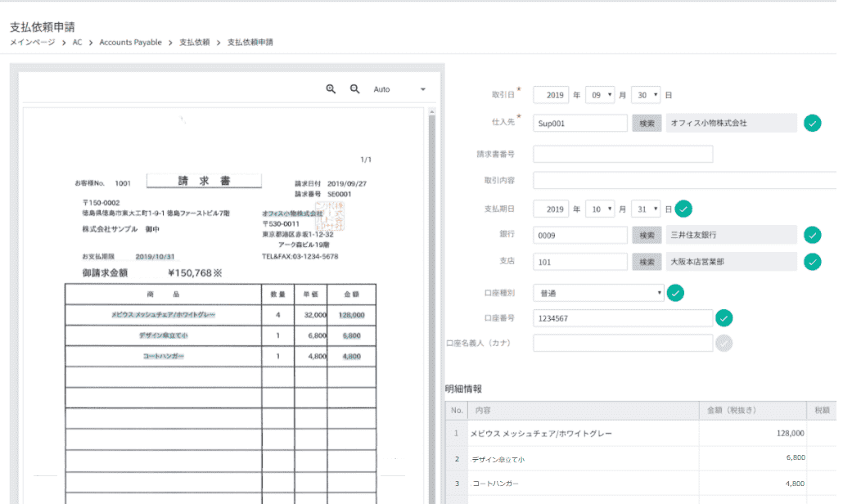Click the confirm checkmark next to 口座番号
The image size is (843, 504).
pos(724,317)
